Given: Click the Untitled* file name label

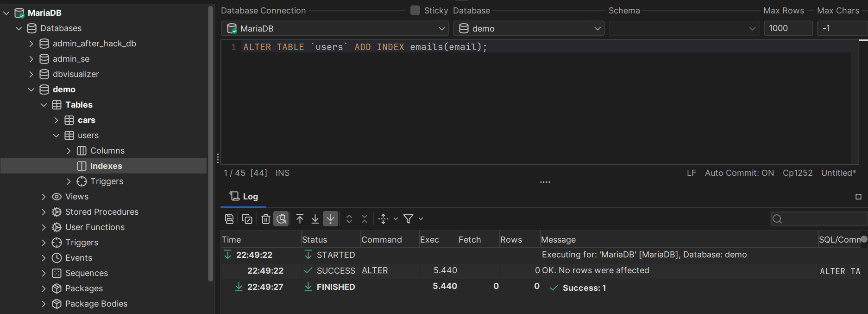Looking at the screenshot, I should pos(839,173).
